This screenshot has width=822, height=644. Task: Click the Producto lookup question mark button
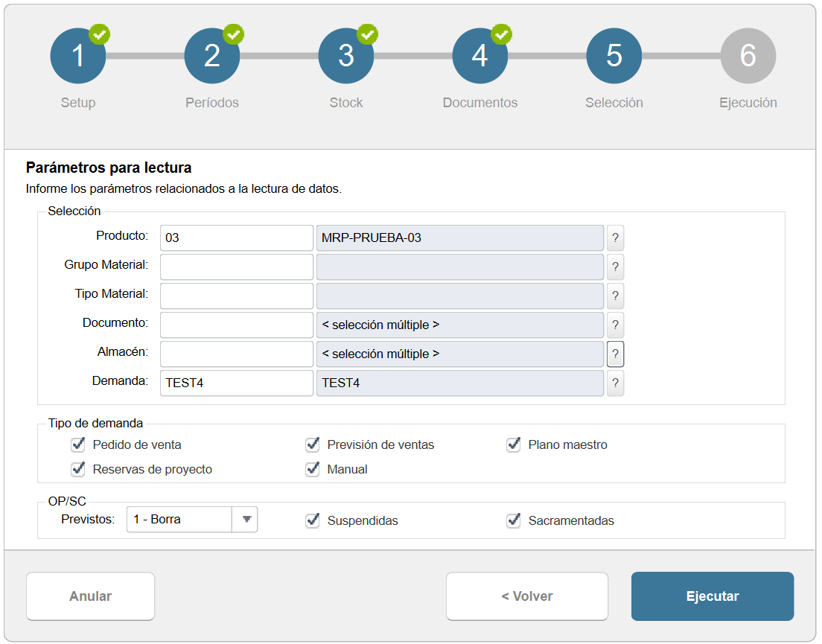[x=615, y=238]
